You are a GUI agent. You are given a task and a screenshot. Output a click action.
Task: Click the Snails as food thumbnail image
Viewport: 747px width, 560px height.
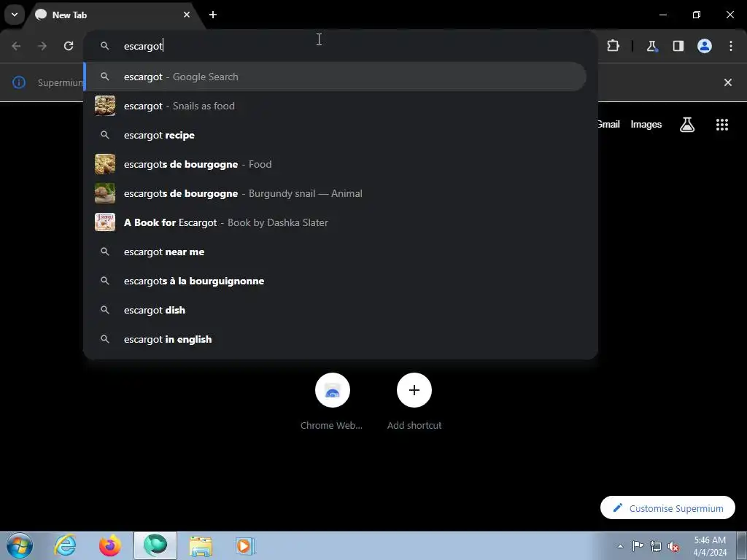tap(105, 106)
